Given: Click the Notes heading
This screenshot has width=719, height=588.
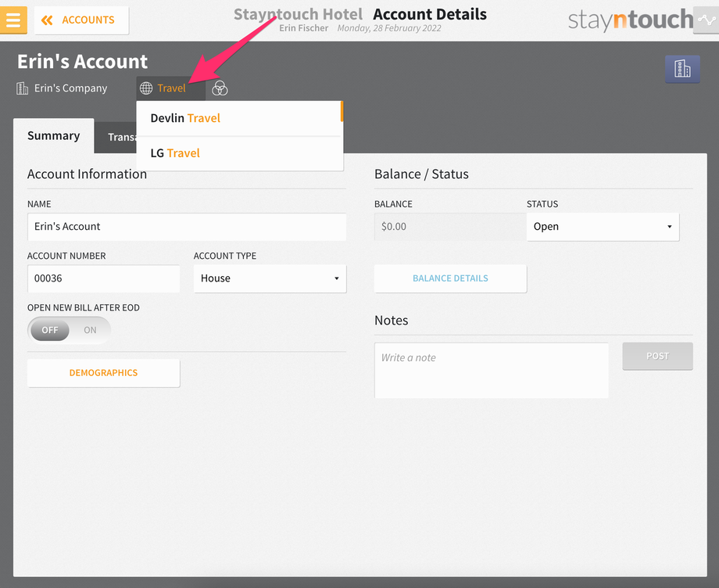Looking at the screenshot, I should [x=391, y=320].
